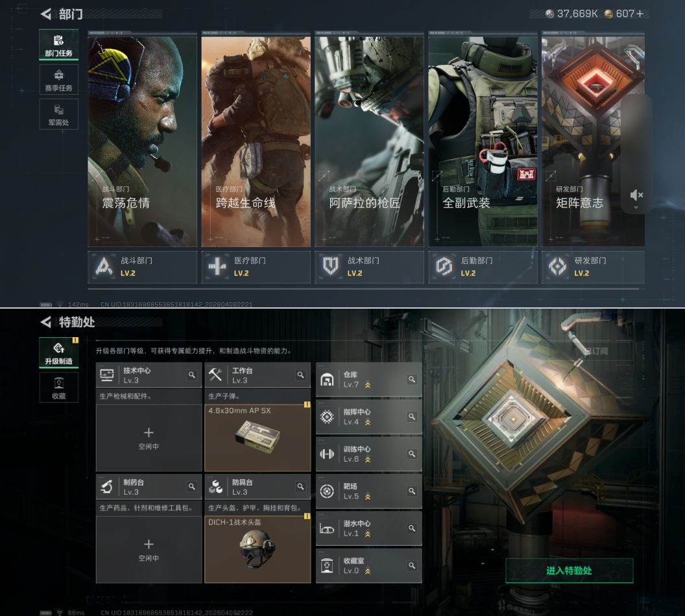The width and height of the screenshot is (685, 616).
Task: Click magnifier icon on 靶场 row
Action: 411,491
